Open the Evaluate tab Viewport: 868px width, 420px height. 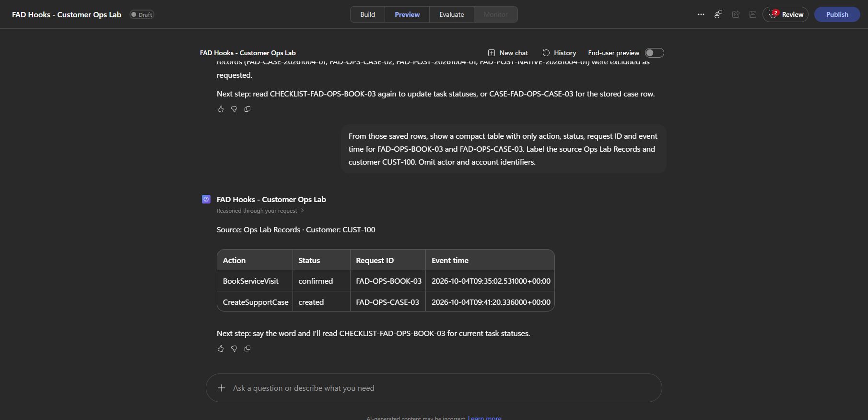[x=452, y=14]
